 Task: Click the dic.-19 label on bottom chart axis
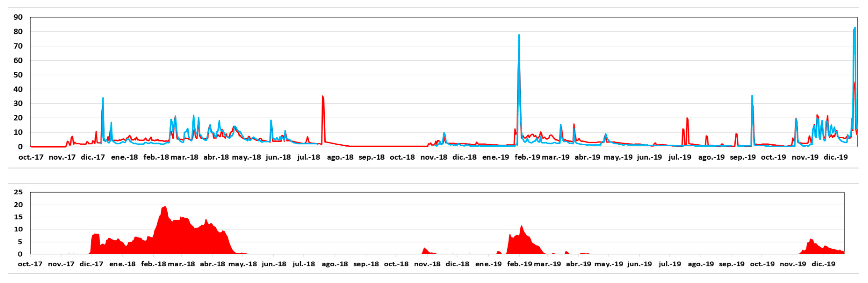823,264
